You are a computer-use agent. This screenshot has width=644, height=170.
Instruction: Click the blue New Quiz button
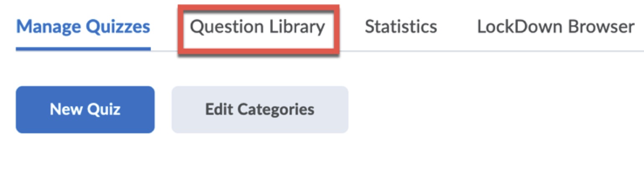click(x=85, y=110)
